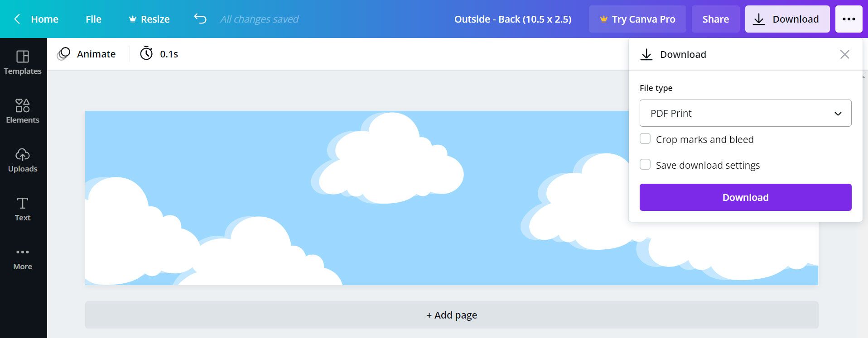The height and width of the screenshot is (338, 868).
Task: Open the three-dot menu in header
Action: click(x=849, y=19)
